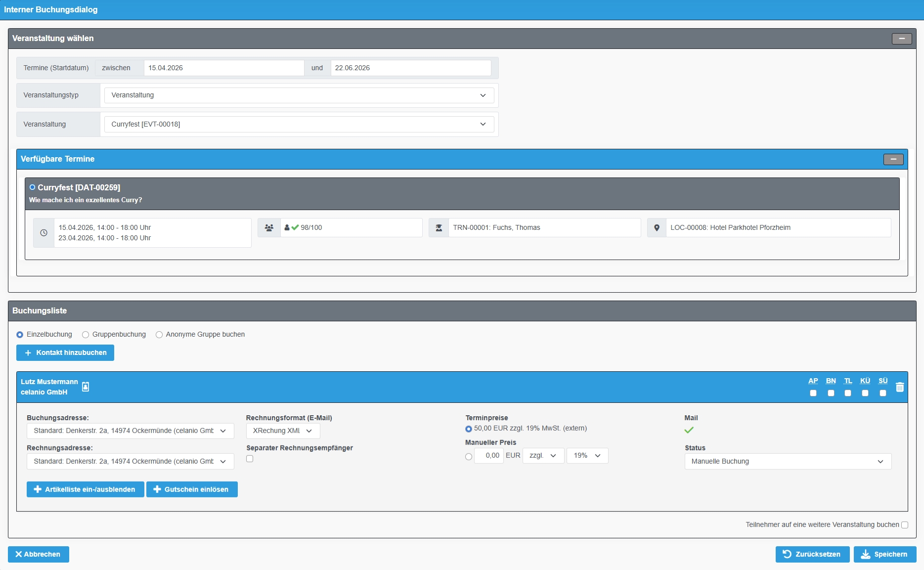Click the date 15.04.2026, 14:00 - 18:00 Uhr
The image size is (924, 570).
105,228
